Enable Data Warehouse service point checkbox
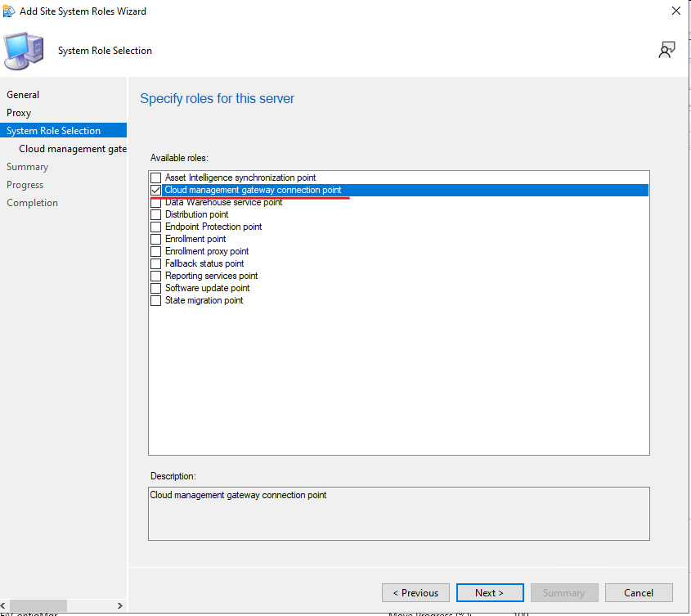 [x=156, y=203]
